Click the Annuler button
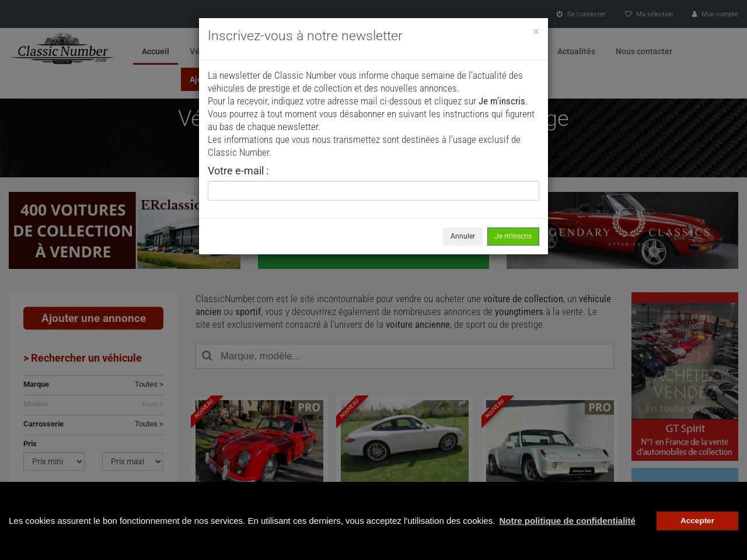This screenshot has width=747, height=560. 463,236
